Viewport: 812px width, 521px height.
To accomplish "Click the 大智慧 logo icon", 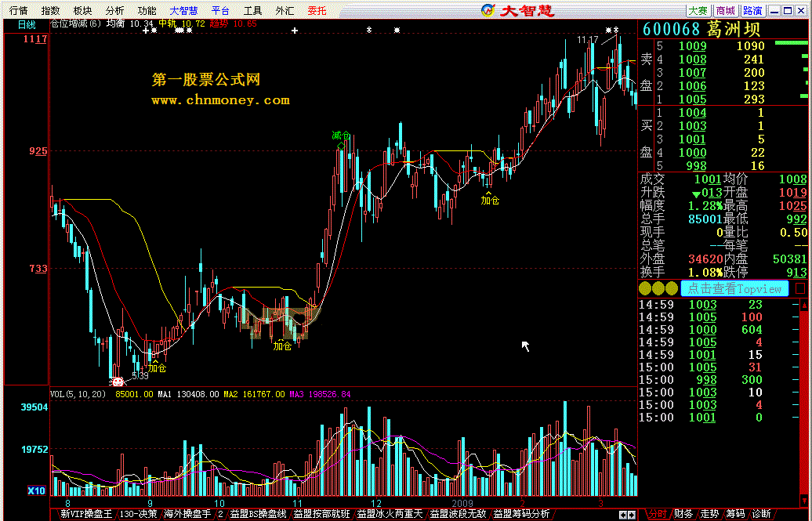I will pyautogui.click(x=488, y=10).
